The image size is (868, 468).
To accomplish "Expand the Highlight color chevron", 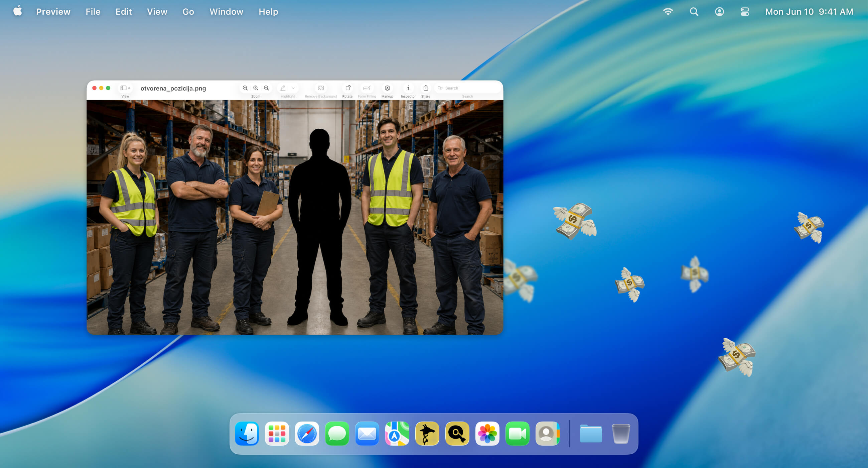I will tap(293, 88).
